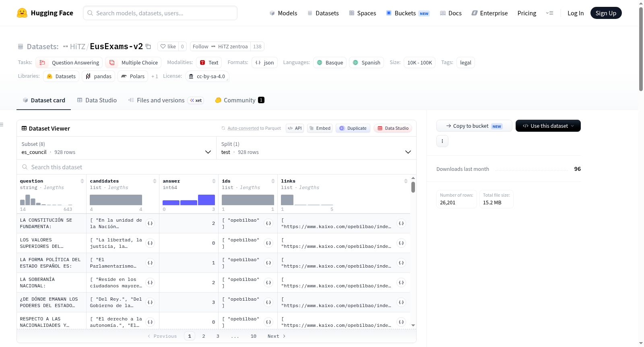Like the EusExams-v2 dataset
Screen dimensions: 644x347
[x=168, y=46]
